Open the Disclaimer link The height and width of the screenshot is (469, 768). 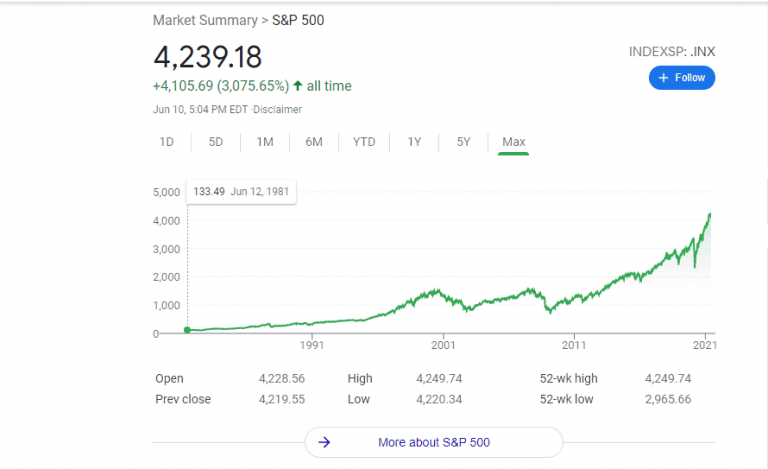coord(277,110)
